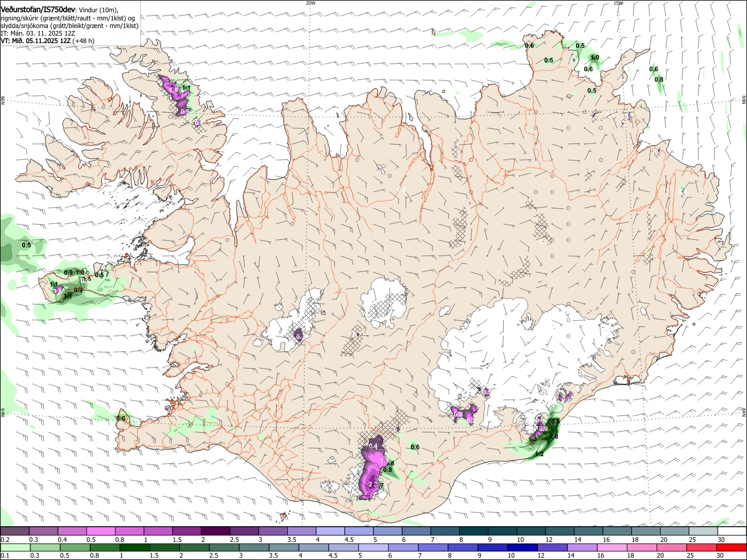Select the 'VT: Mið. 05.11.2025 12Z' valid time
The width and height of the screenshot is (747, 560).
click(x=36, y=41)
